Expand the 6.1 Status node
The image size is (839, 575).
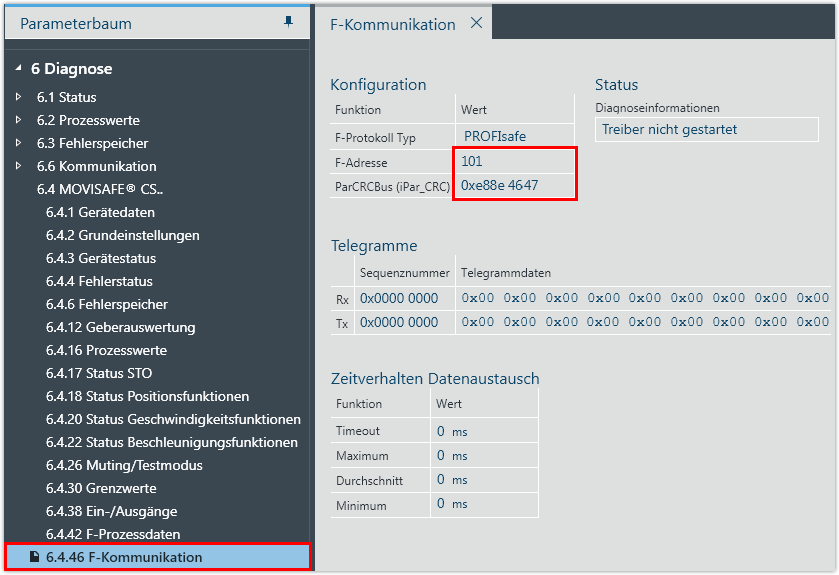[x=18, y=97]
